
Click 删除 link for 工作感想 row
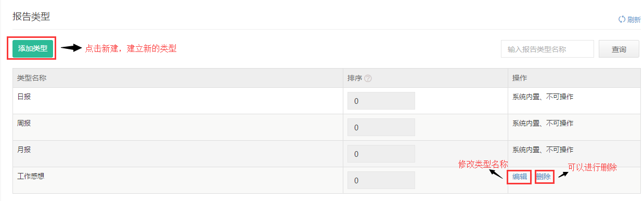(543, 177)
